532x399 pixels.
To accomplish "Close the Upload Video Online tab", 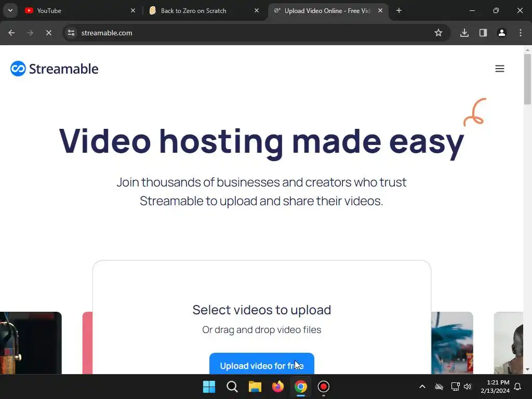I will [380, 10].
